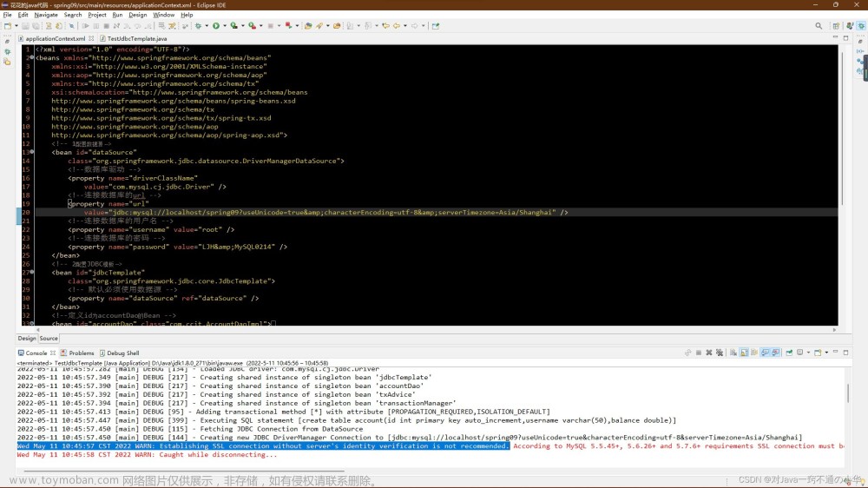
Task: Open the Problems view tab
Action: pos(77,353)
